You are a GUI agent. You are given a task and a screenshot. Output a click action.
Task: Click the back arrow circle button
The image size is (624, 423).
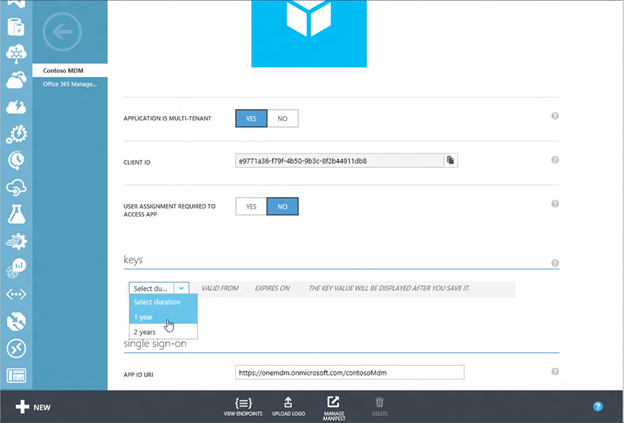(62, 32)
